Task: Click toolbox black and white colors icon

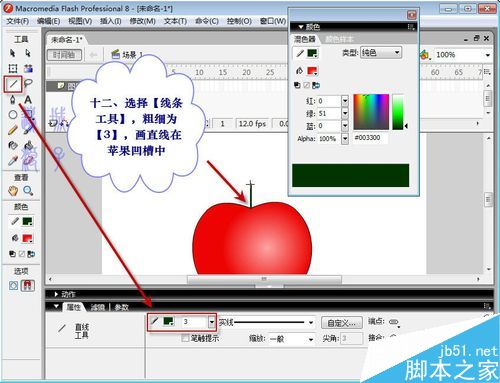Action: [x=12, y=254]
